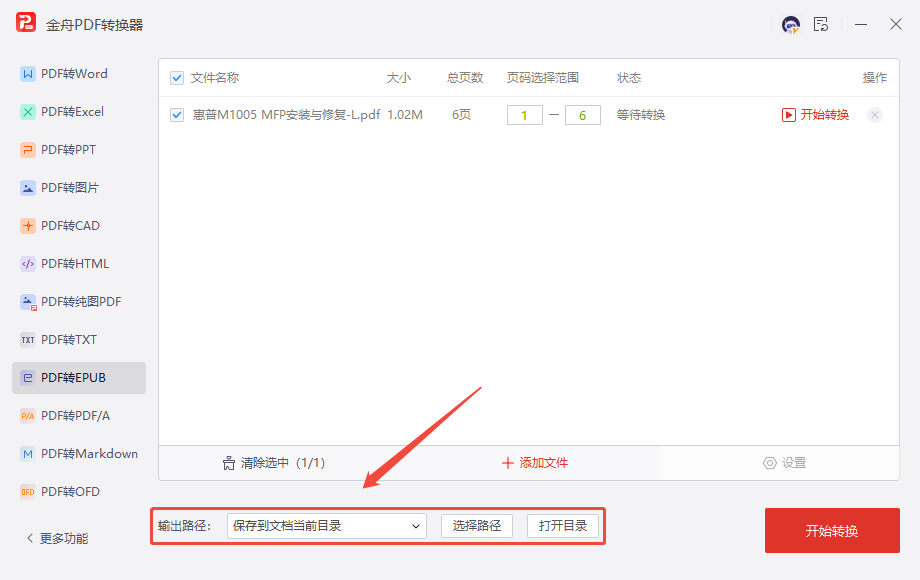Click the plus icon beside 添加文件
Image resolution: width=920 pixels, height=580 pixels.
pyautogui.click(x=508, y=463)
